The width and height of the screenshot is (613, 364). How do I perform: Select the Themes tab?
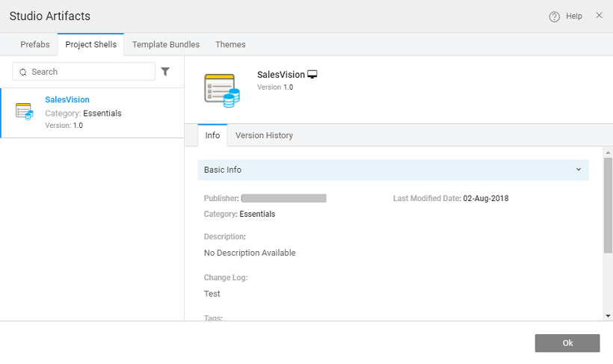pos(230,45)
